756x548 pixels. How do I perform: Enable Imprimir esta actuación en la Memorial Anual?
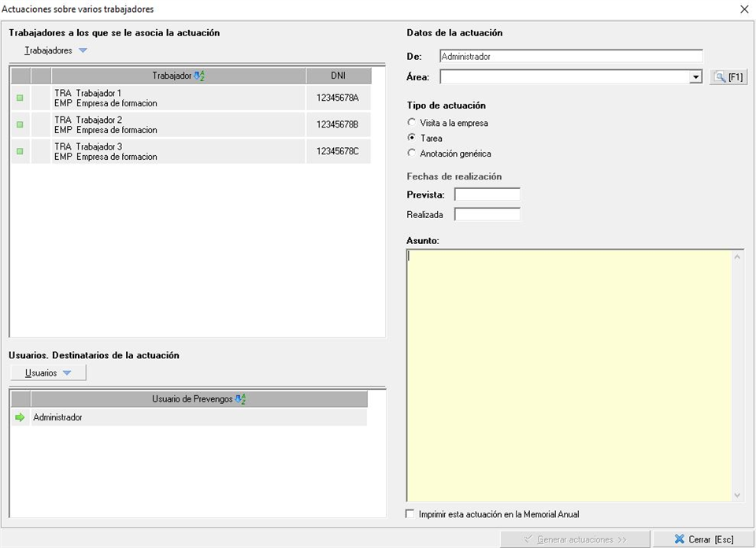coord(409,514)
